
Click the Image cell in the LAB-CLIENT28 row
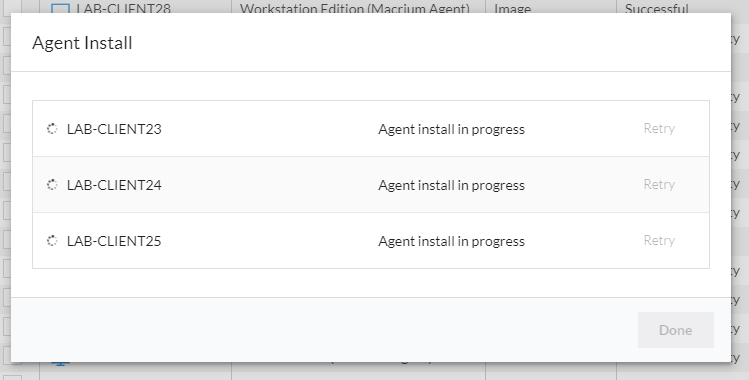point(513,9)
